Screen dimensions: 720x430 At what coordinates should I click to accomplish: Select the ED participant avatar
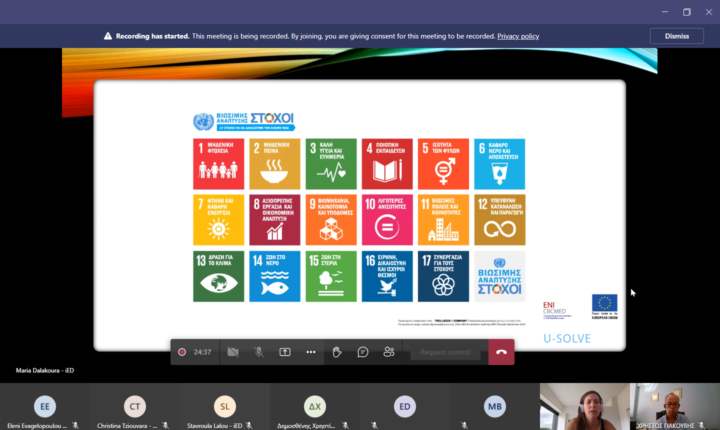[405, 406]
